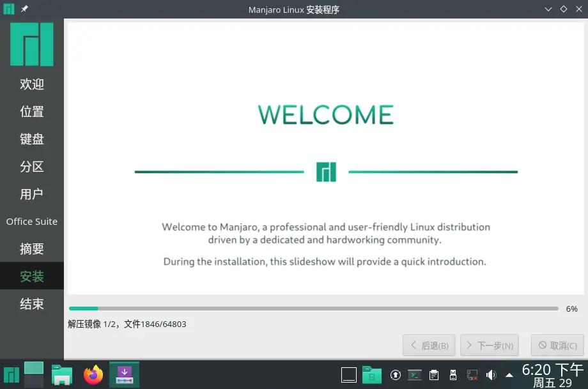Open the window menu Manjaro titlebar icon
Image resolution: width=588 pixels, height=389 pixels.
(x=9, y=10)
